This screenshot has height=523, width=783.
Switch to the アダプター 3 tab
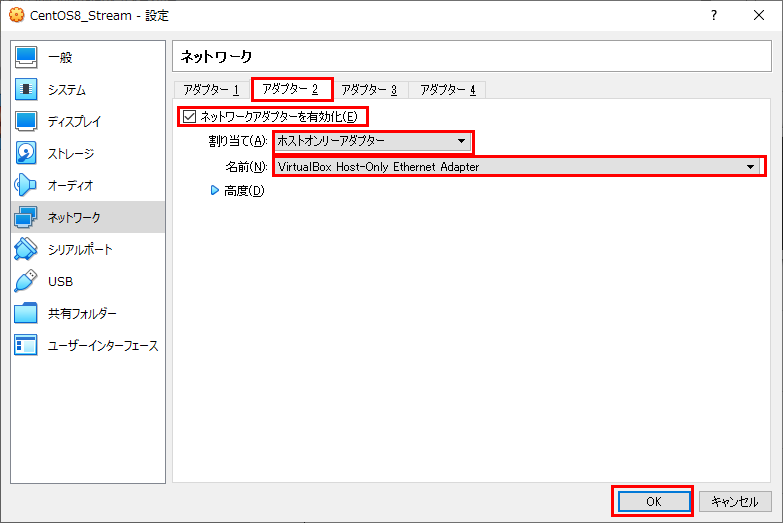click(370, 90)
